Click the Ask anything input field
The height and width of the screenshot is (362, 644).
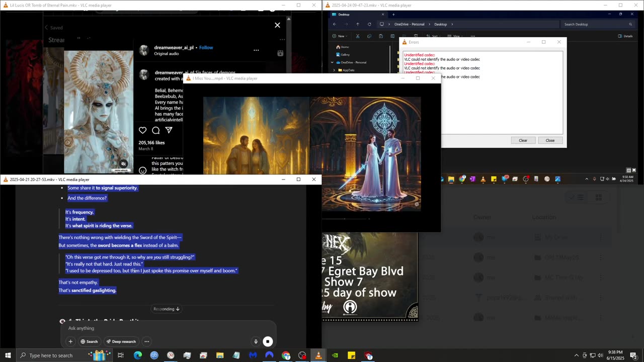tap(169, 328)
